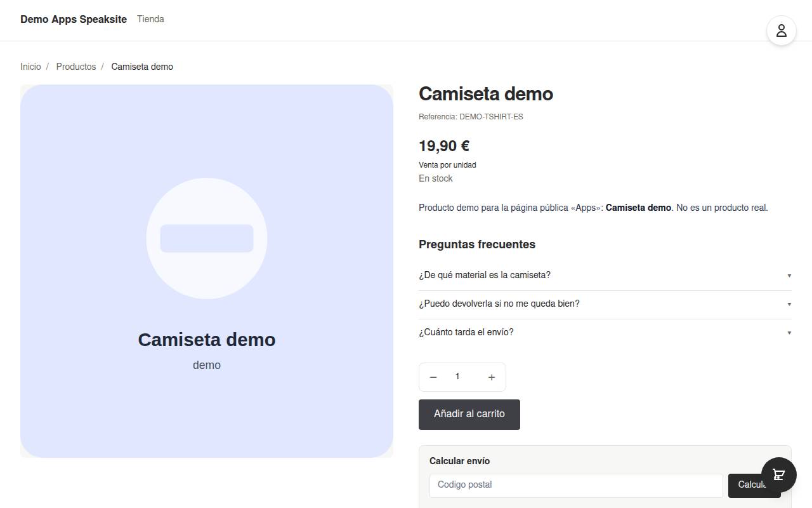
Task: Navigate to Productos breadcrumb
Action: pos(76,67)
